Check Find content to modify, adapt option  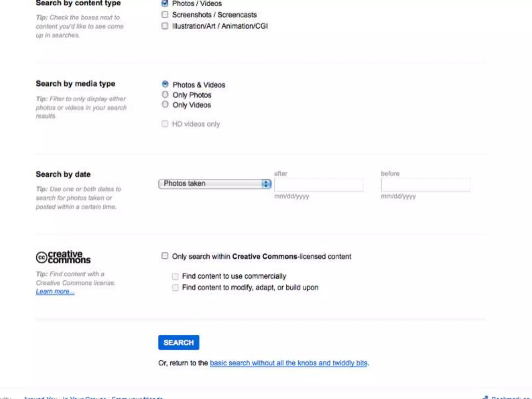175,288
